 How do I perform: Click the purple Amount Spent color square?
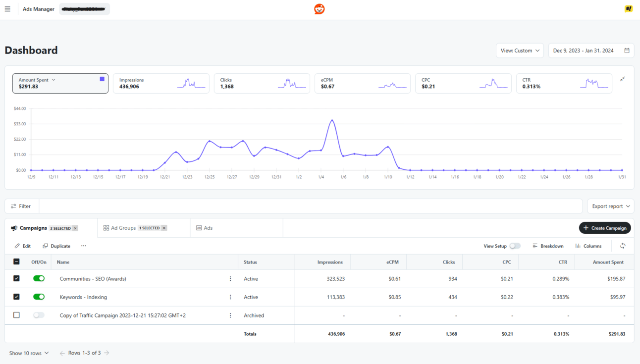[102, 79]
